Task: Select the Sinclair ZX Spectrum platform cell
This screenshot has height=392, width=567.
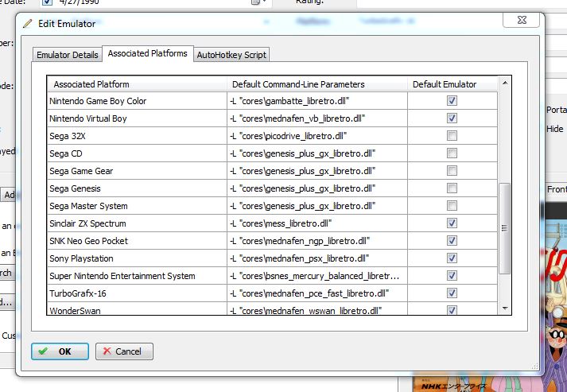Action: click(137, 223)
